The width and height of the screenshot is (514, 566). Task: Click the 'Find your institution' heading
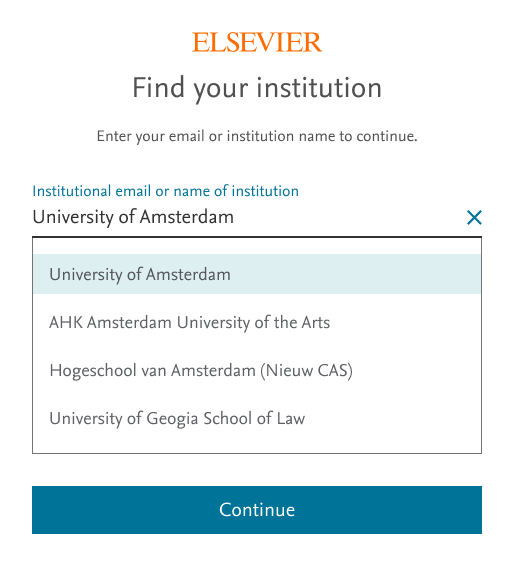click(257, 88)
